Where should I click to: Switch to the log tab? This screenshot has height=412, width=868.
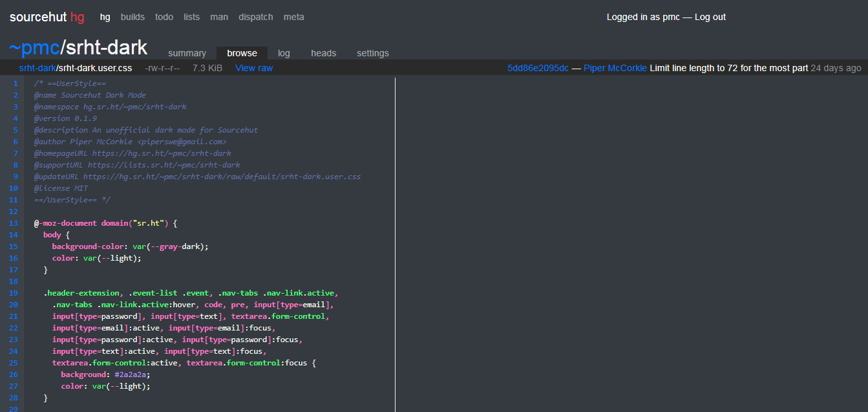(284, 53)
